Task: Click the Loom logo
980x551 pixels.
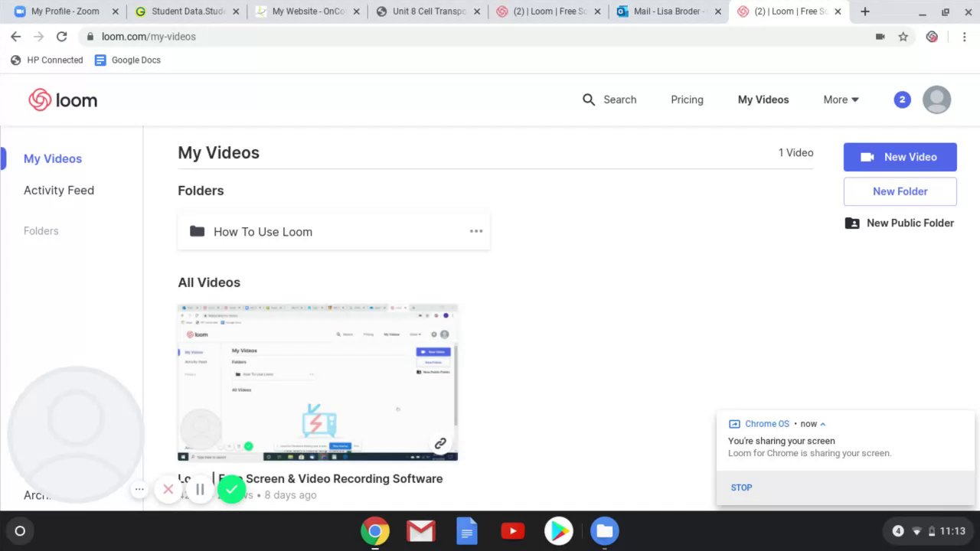Action: pyautogui.click(x=63, y=100)
